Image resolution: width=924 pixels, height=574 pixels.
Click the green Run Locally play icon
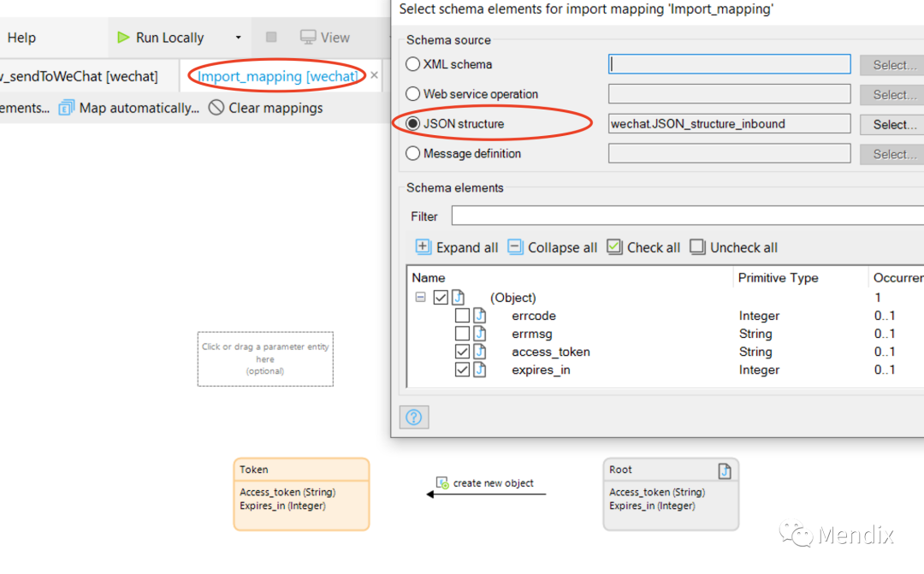(123, 38)
